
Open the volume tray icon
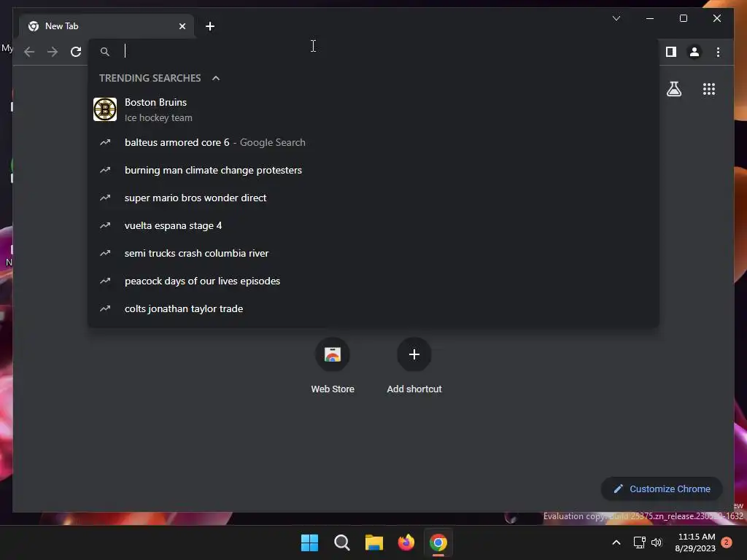657,542
